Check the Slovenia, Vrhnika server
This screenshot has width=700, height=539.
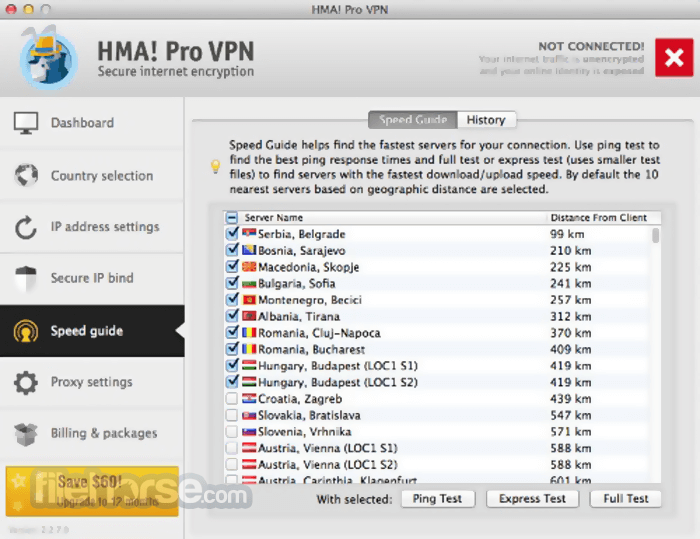[232, 432]
